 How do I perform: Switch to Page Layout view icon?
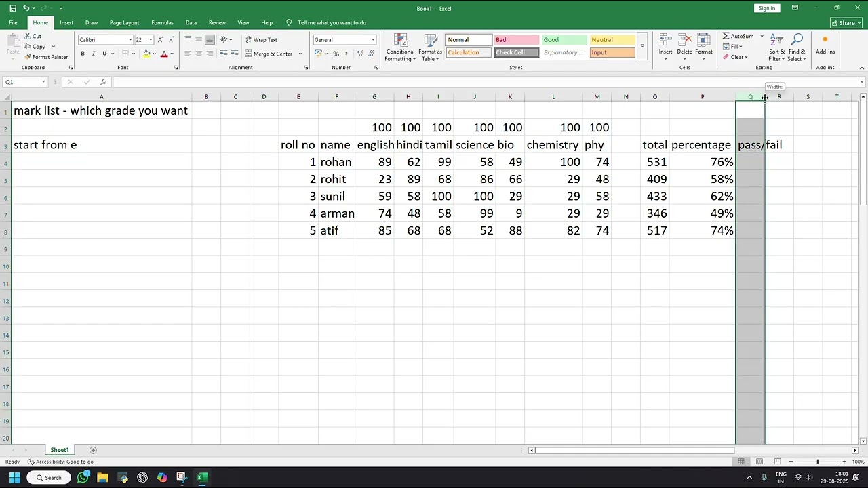pyautogui.click(x=759, y=462)
